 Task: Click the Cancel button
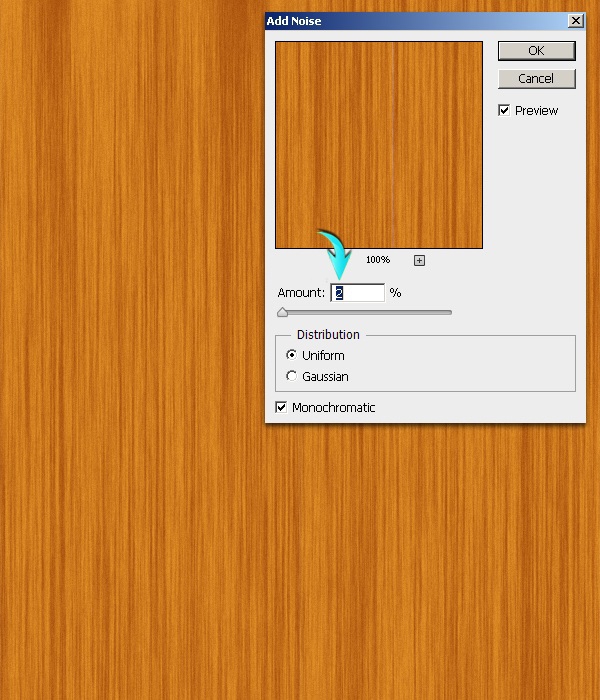[537, 79]
